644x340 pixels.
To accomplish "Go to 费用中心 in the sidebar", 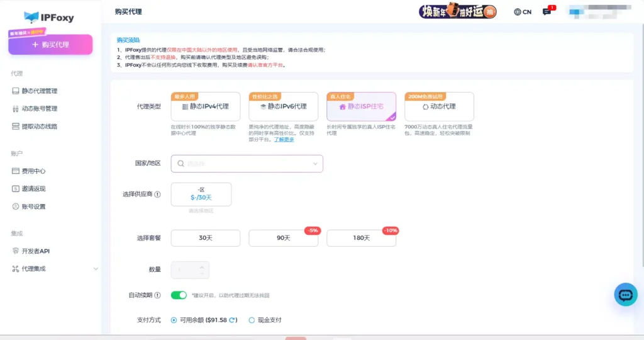I will (33, 171).
